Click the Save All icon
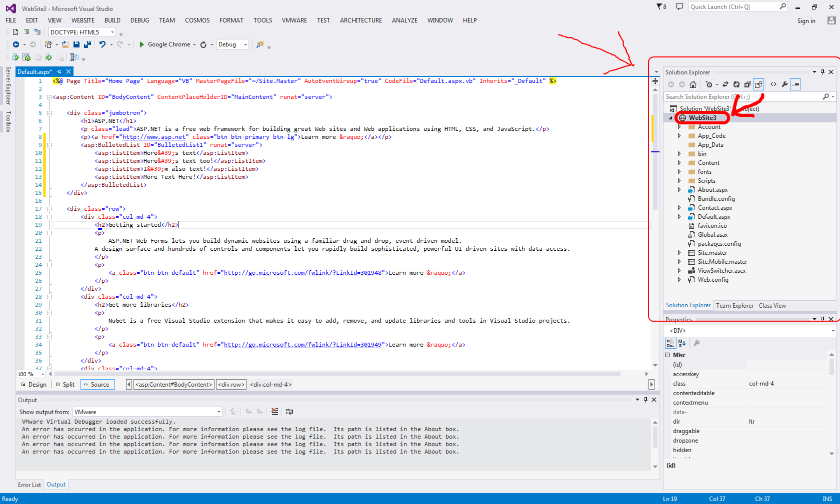The image size is (840, 504). [87, 44]
